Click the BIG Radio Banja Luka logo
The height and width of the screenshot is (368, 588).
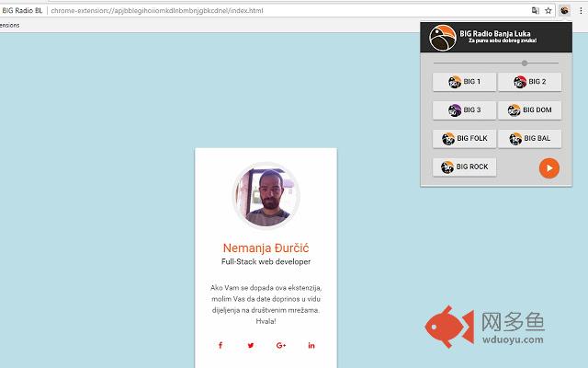443,38
